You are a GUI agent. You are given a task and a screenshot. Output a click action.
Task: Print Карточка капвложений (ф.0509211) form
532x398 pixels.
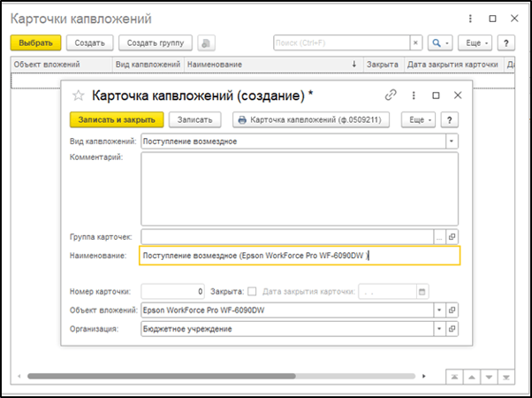313,119
